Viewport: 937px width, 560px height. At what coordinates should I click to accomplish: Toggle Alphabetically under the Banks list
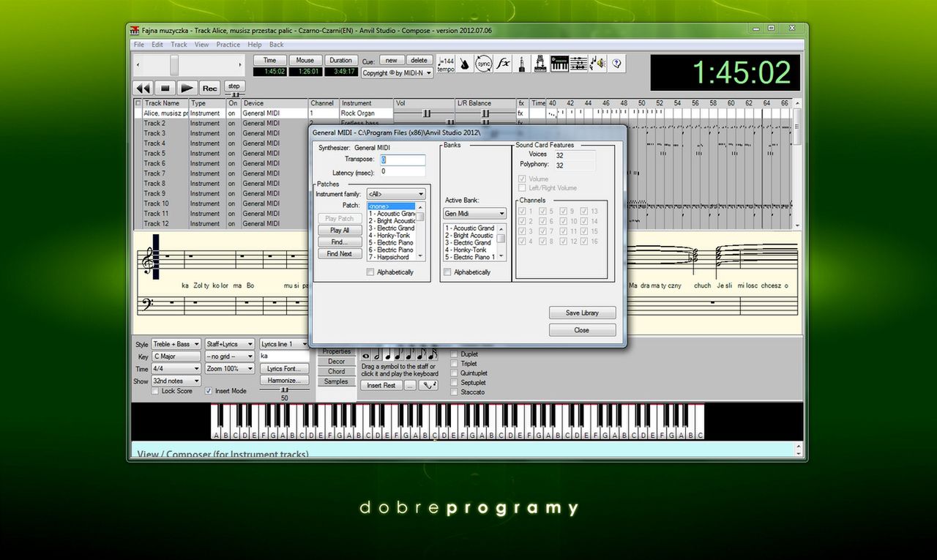click(447, 272)
